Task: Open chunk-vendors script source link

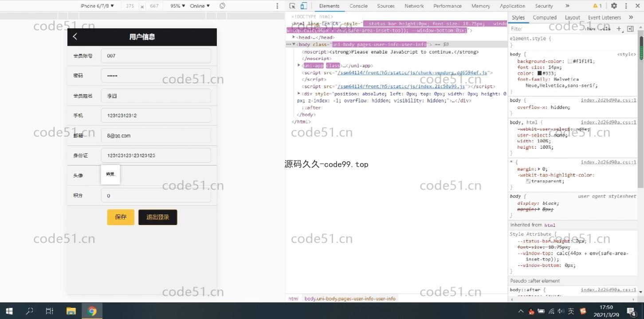Action: (x=412, y=73)
